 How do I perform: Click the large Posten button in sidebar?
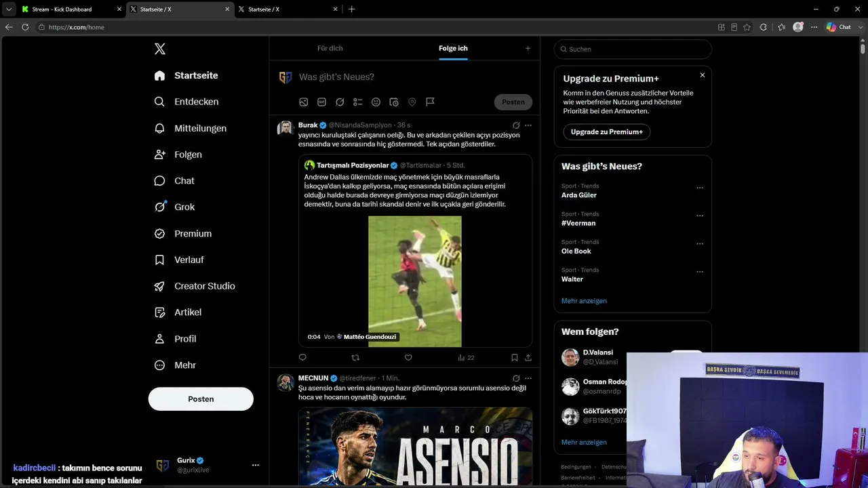(x=201, y=399)
